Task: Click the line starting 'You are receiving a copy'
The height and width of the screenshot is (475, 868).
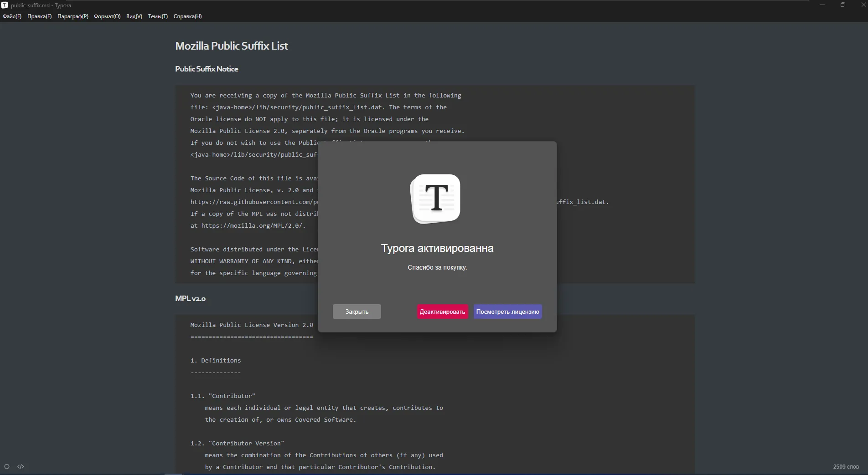Action: [x=325, y=96]
